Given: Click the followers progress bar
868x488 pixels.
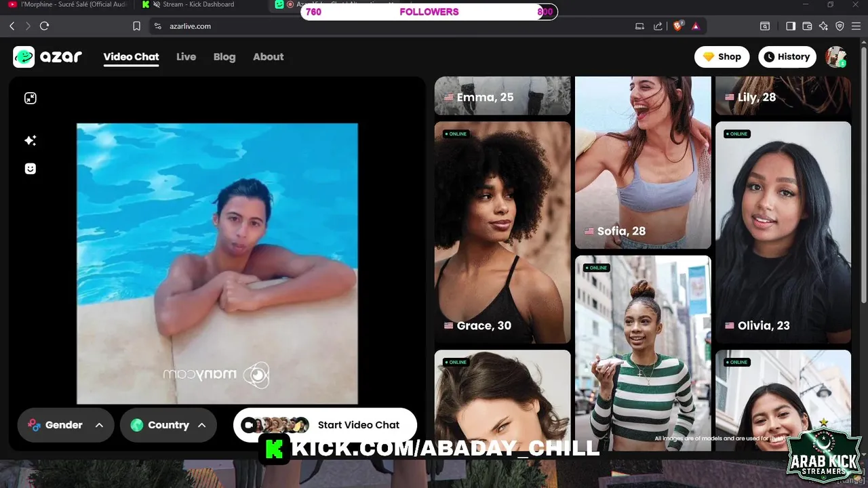Looking at the screenshot, I should (429, 12).
